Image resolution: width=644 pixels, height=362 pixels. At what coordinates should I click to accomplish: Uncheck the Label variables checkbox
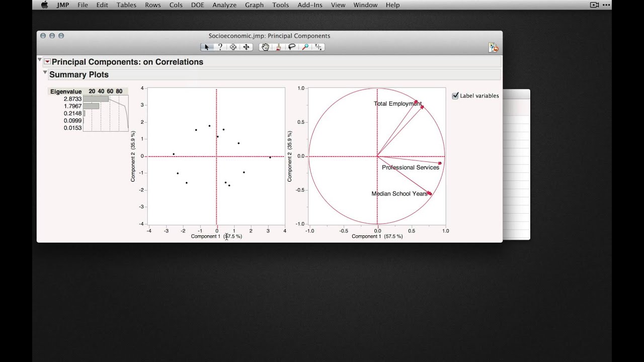coord(455,96)
